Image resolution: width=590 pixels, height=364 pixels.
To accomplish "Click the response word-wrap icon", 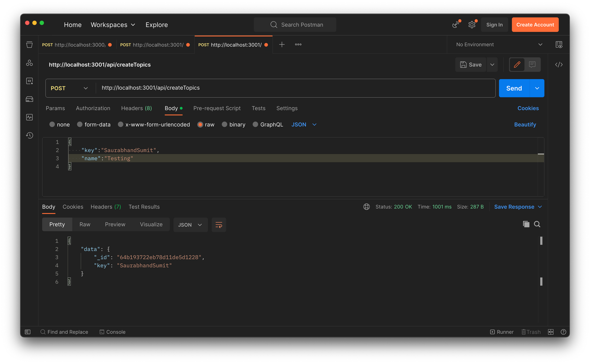I will [219, 225].
